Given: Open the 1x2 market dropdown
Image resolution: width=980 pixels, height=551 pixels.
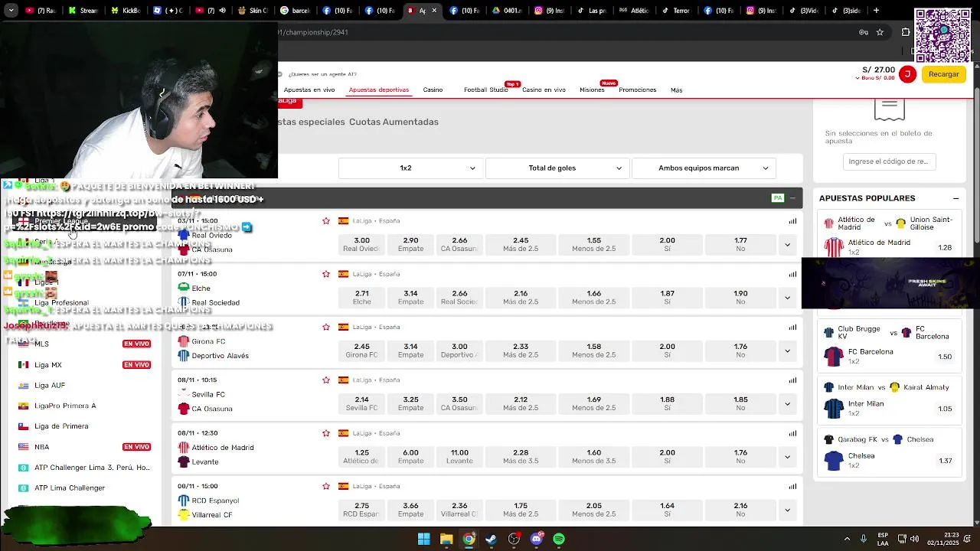Looking at the screenshot, I should (x=410, y=168).
